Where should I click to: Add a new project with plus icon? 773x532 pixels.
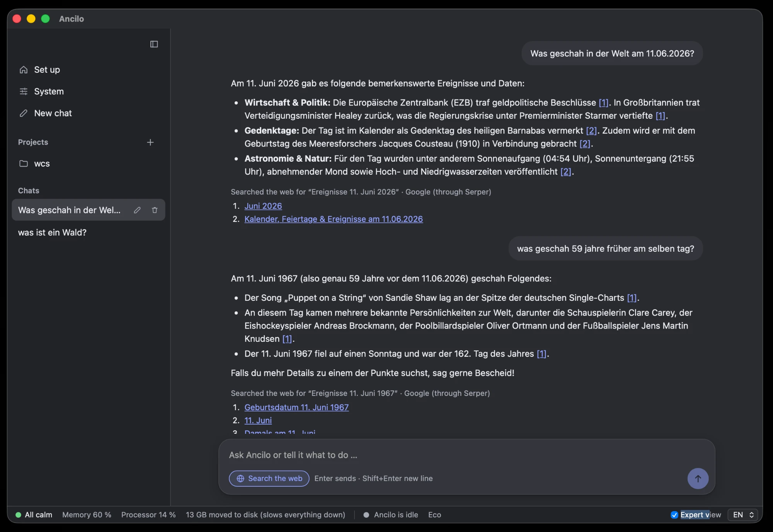(150, 142)
